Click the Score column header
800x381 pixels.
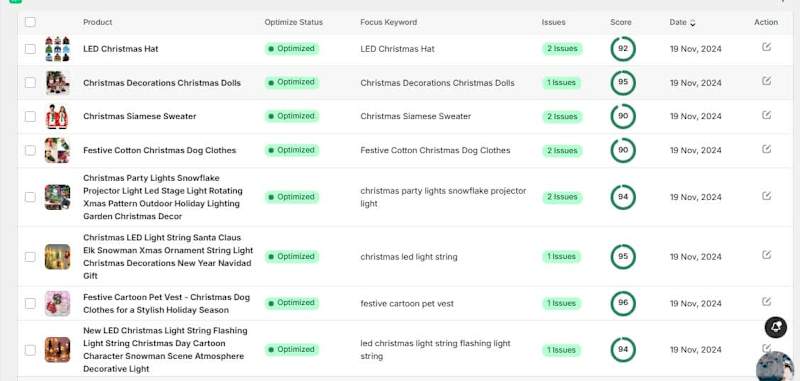pos(620,22)
